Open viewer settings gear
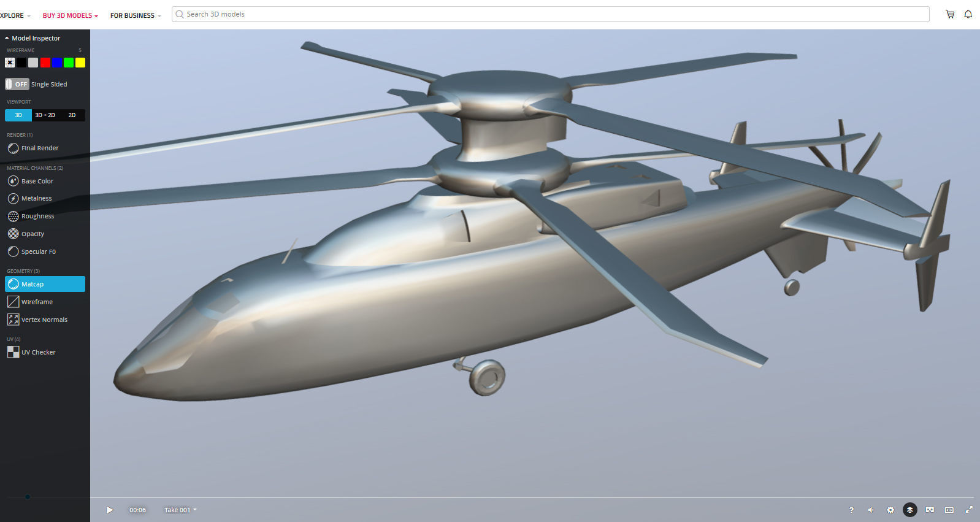Image resolution: width=980 pixels, height=522 pixels. pos(890,510)
